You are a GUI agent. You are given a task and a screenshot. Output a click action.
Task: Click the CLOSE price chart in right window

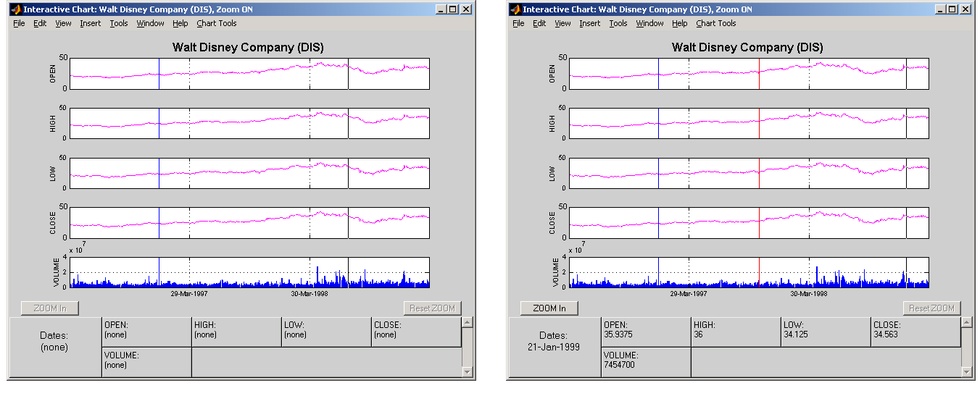coord(749,222)
